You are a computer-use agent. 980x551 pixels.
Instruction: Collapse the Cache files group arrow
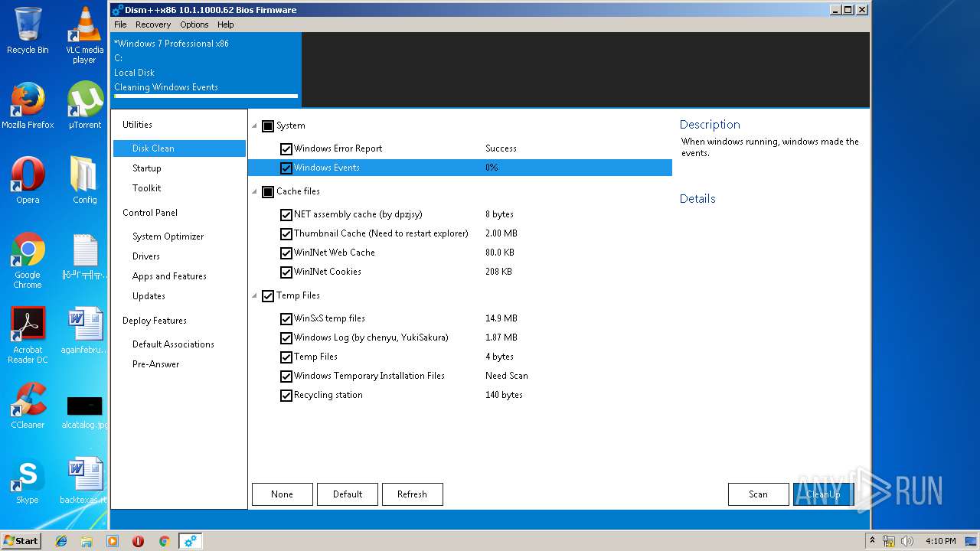coord(255,192)
